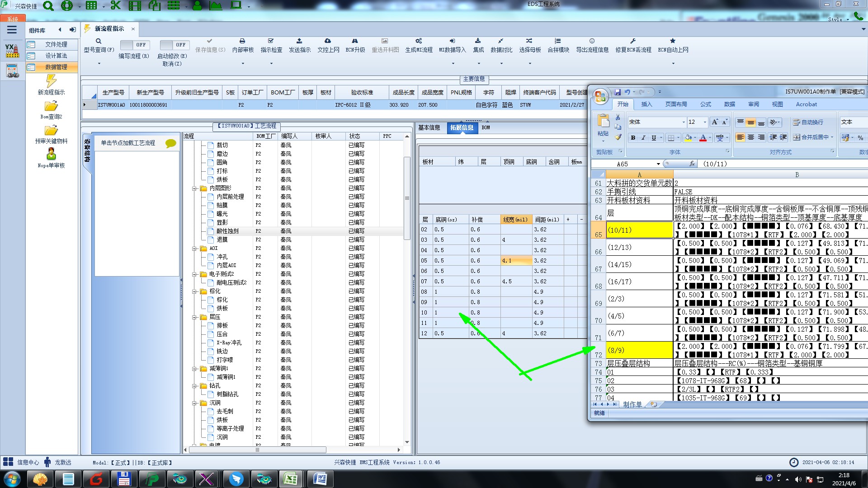Open the Excel 页面布局 ribbon tab

[x=676, y=104]
